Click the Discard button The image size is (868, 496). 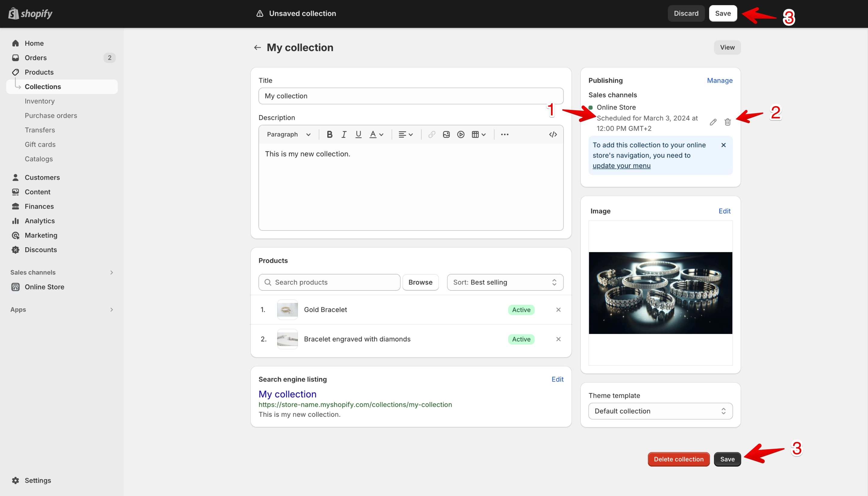click(686, 14)
